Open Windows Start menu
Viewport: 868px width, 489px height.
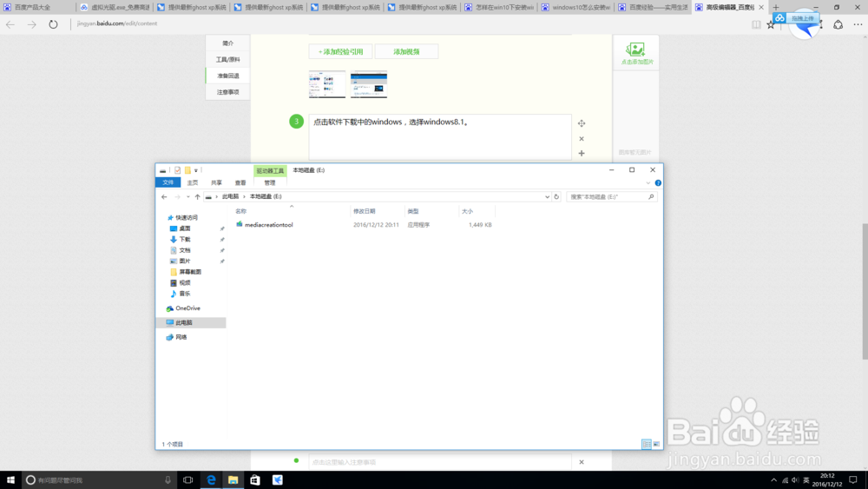(10, 479)
